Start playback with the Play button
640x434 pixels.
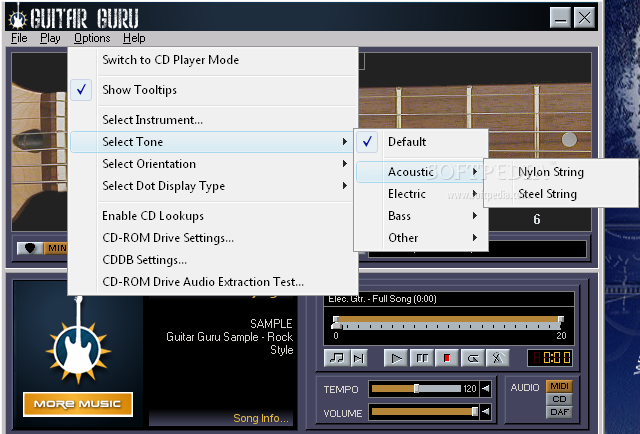[396, 358]
